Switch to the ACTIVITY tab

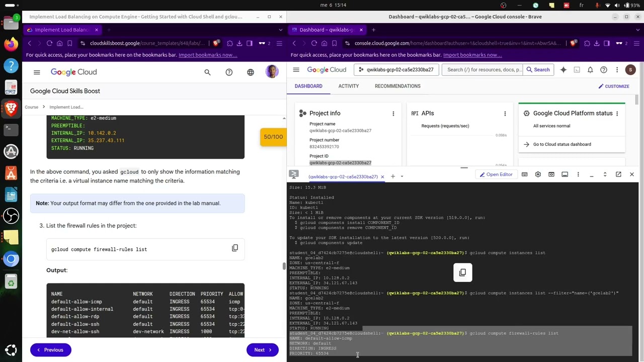(349, 86)
